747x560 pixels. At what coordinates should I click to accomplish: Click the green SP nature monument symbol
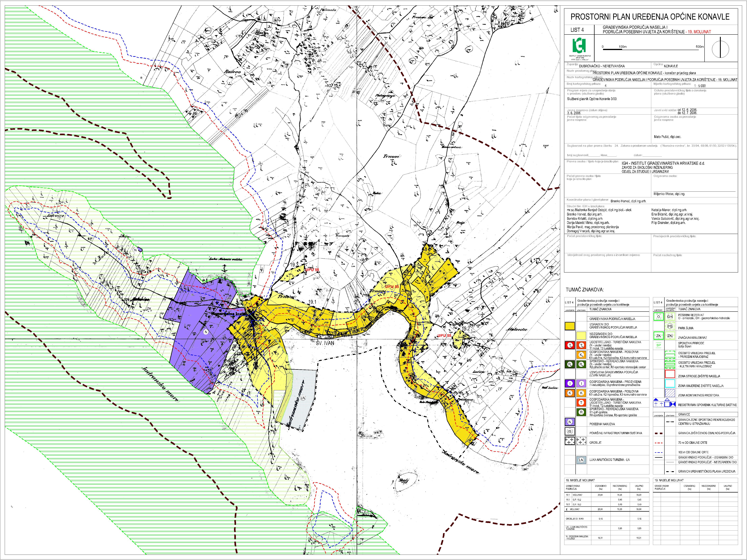[659, 345]
